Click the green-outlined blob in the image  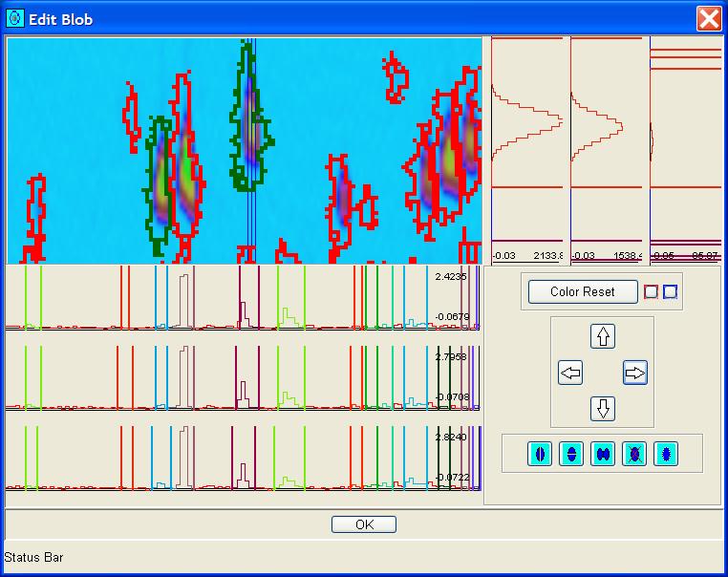[251, 124]
